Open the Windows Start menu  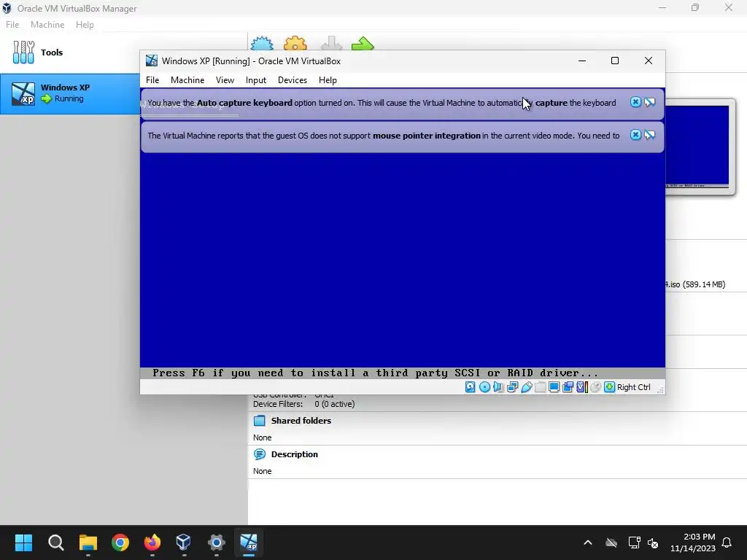23,542
